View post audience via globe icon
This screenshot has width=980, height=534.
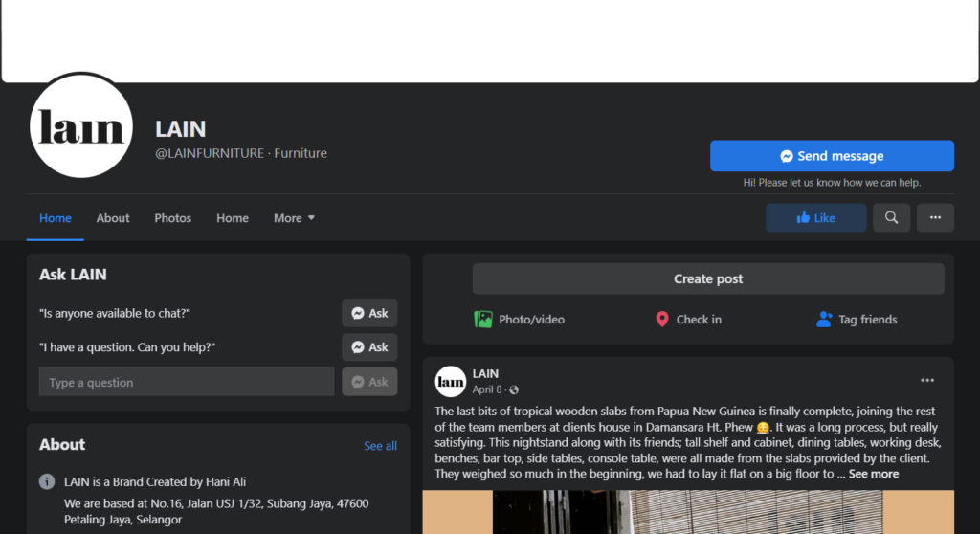(514, 390)
